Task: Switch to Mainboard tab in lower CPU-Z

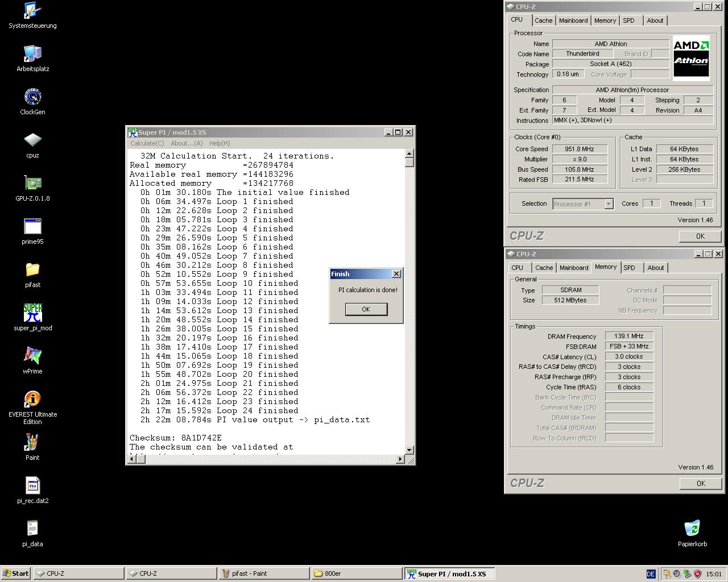Action: coord(574,268)
